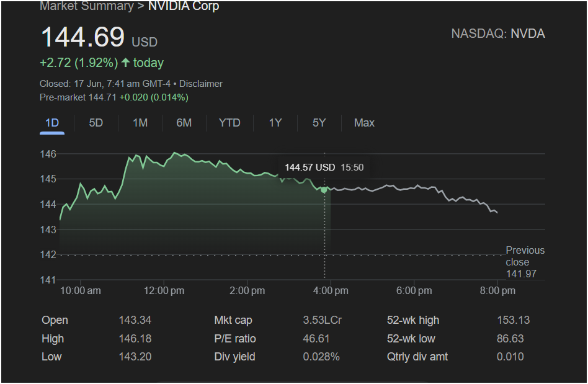Click the NVIDIA Corp title

pos(184,6)
